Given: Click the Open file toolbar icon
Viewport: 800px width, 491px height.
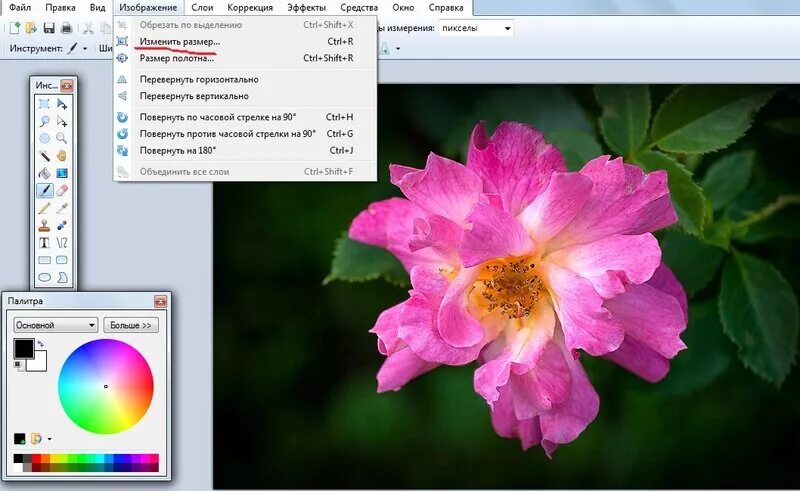Looking at the screenshot, I should pyautogui.click(x=31, y=28).
